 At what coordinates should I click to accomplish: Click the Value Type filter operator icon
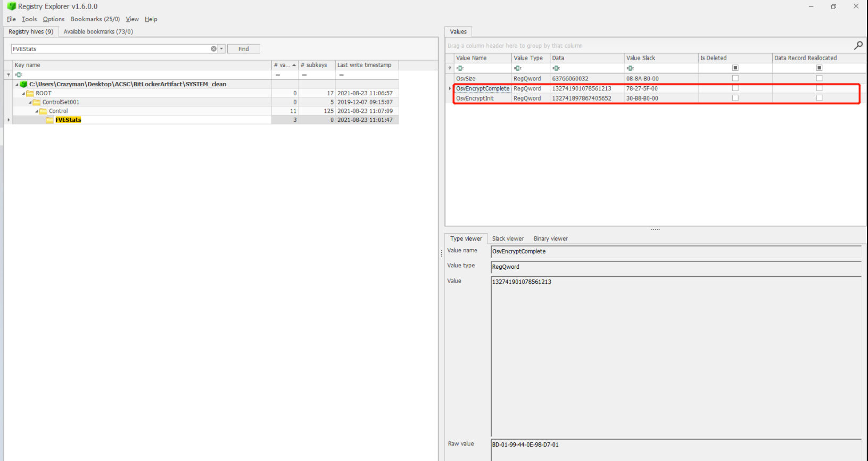(517, 68)
